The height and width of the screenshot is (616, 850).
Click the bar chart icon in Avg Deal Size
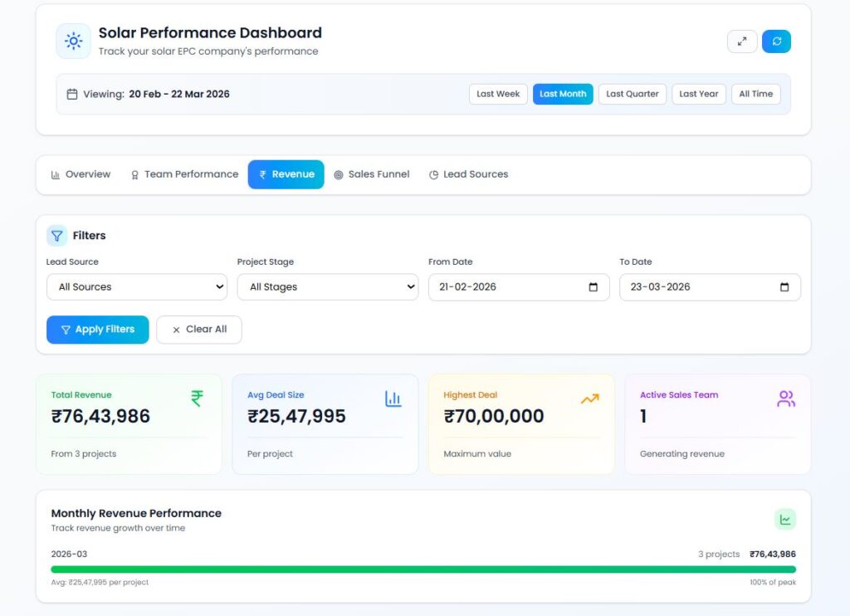[x=393, y=398]
